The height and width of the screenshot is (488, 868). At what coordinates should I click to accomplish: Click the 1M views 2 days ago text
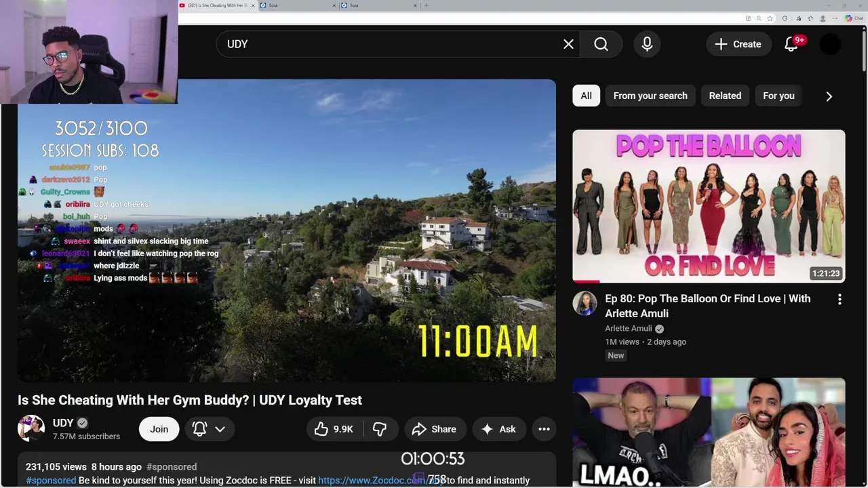pos(646,342)
